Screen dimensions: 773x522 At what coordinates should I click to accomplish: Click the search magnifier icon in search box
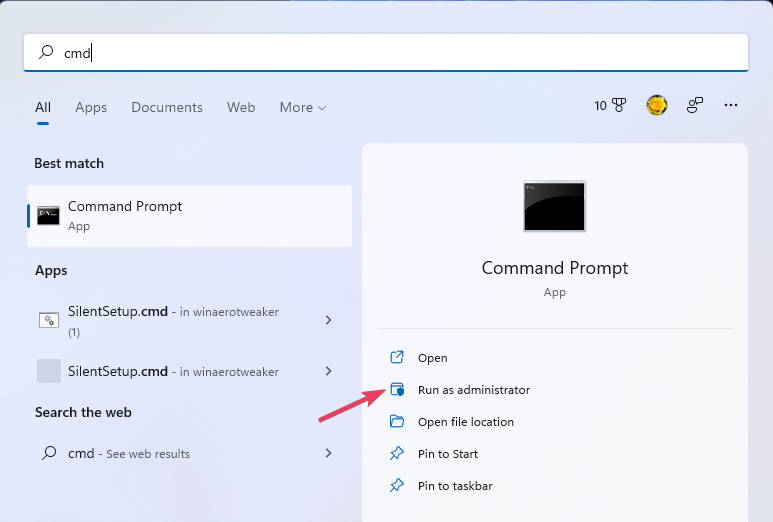click(x=46, y=52)
